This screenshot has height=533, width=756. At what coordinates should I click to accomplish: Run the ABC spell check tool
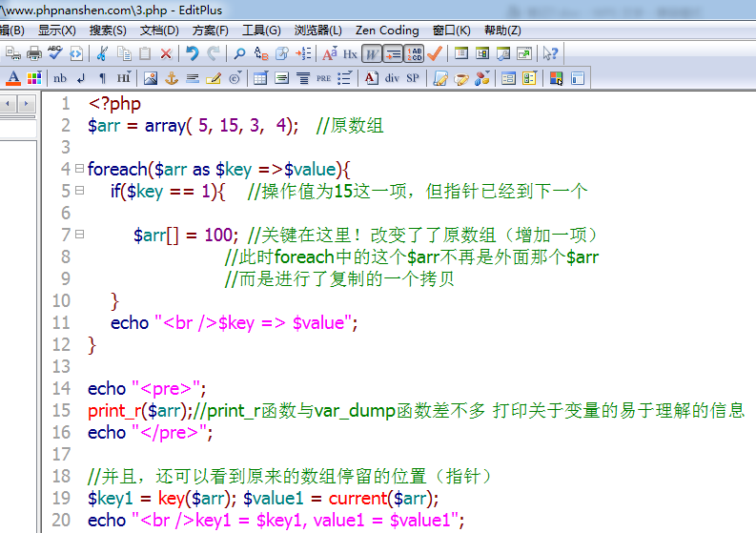coord(55,53)
